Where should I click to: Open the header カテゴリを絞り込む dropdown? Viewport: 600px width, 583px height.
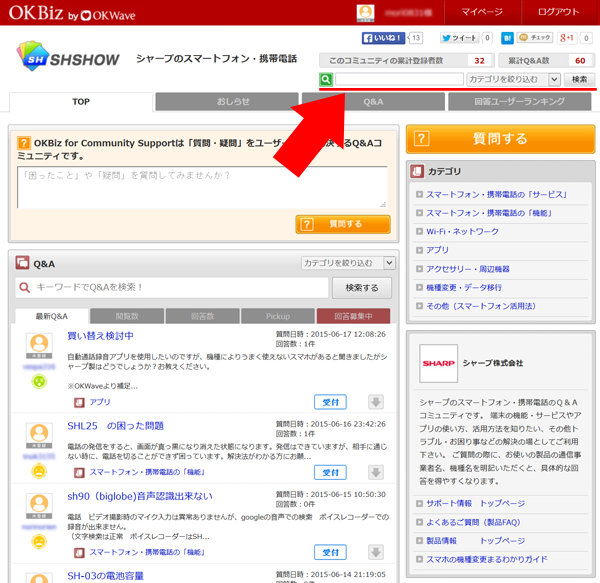click(x=513, y=79)
